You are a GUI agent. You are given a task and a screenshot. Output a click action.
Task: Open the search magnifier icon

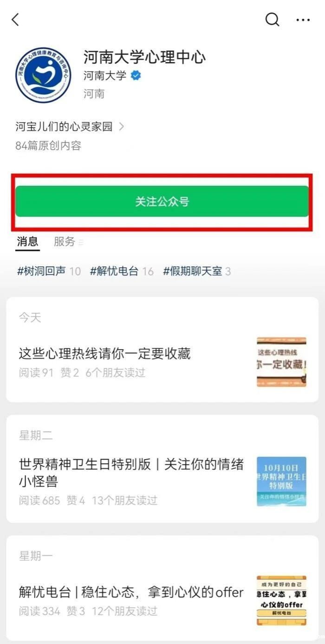(272, 20)
